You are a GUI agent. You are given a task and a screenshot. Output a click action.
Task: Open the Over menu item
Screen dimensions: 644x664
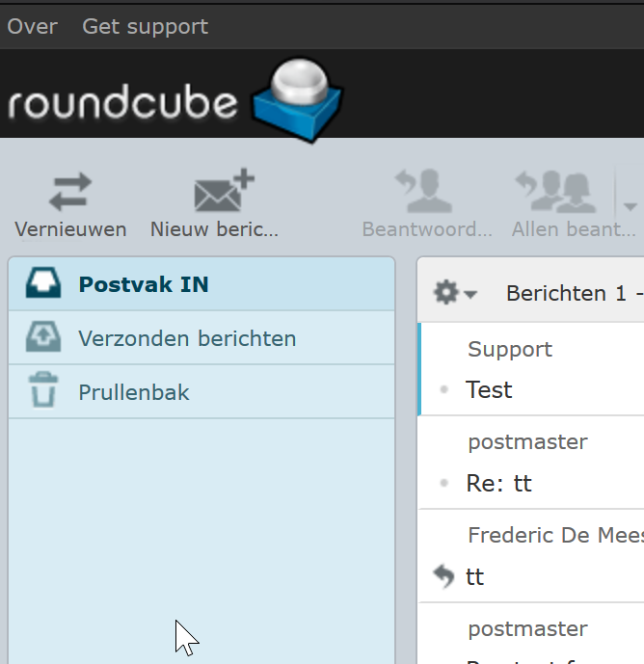pos(33,26)
